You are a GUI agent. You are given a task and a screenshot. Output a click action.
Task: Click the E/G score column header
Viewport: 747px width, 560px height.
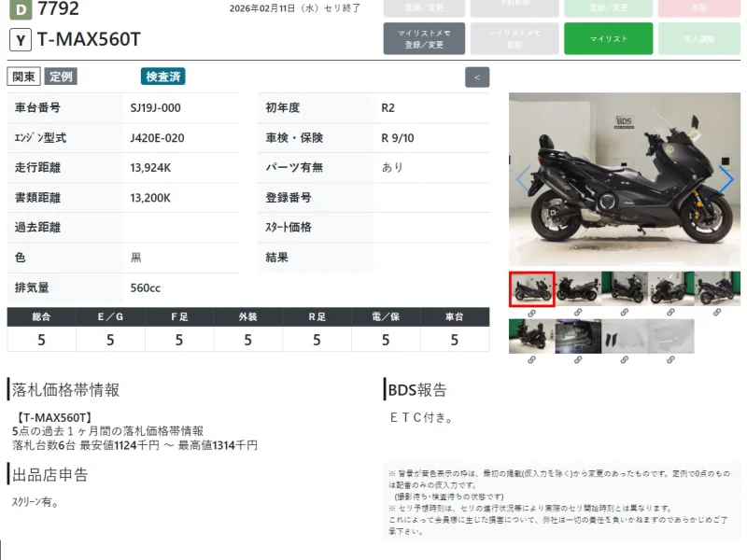110,316
